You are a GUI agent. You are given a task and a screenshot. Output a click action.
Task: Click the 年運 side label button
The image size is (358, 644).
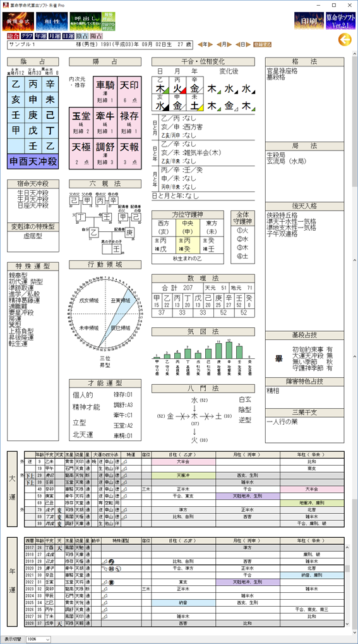[x=13, y=581]
